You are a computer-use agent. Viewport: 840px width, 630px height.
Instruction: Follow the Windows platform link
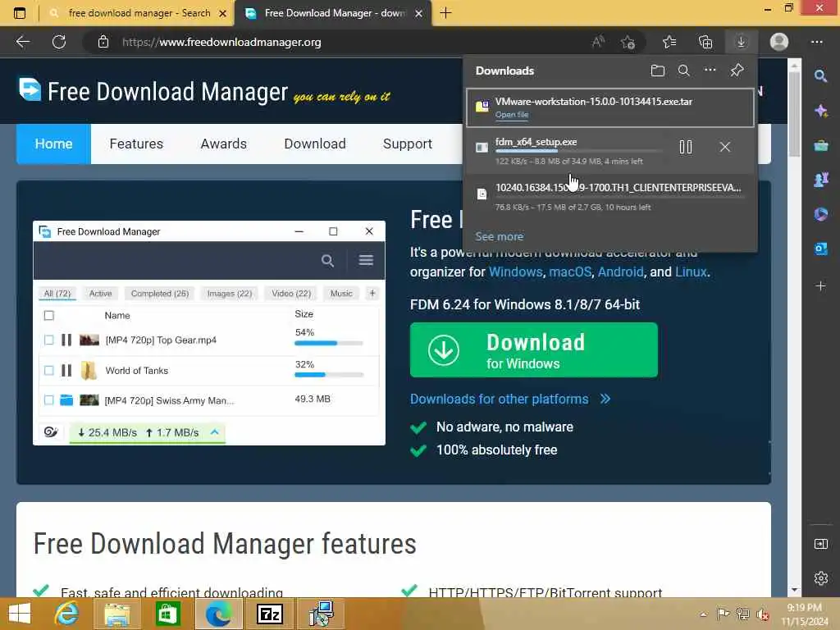click(x=515, y=272)
